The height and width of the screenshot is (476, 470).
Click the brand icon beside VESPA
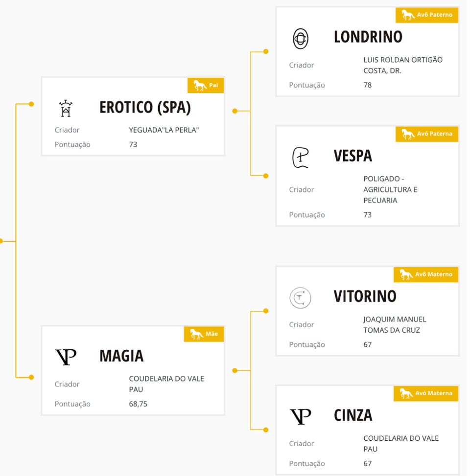click(x=300, y=158)
